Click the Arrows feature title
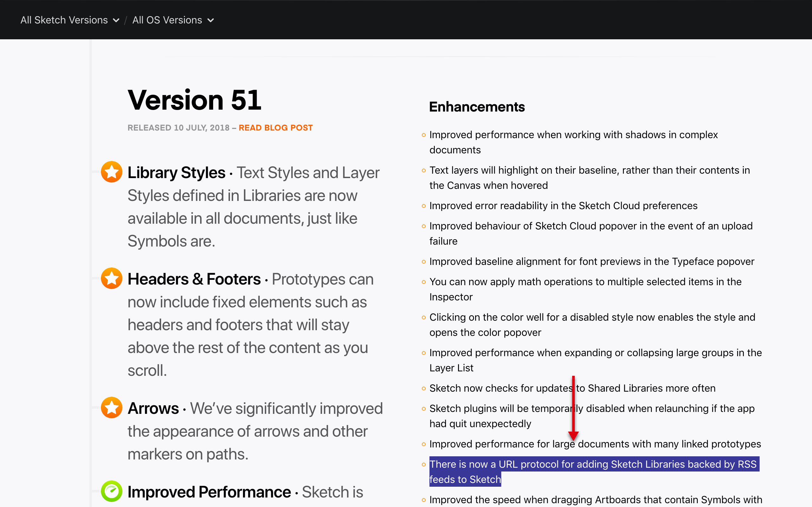 coord(153,408)
